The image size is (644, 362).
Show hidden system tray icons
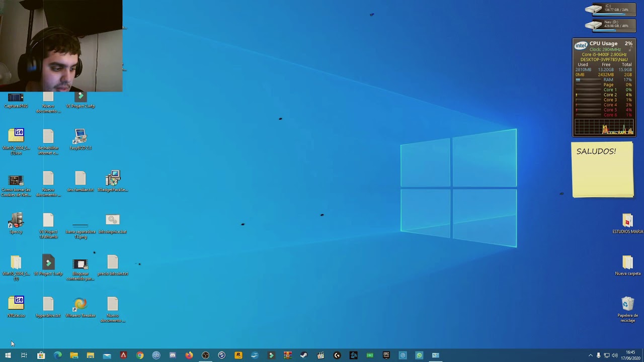[590, 355]
